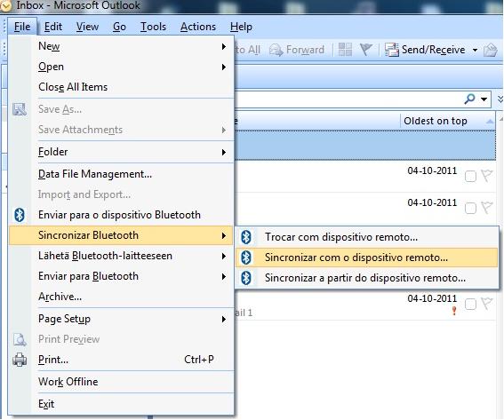Choose Data File Management
Image resolution: width=504 pixels, height=420 pixels.
(x=121, y=174)
